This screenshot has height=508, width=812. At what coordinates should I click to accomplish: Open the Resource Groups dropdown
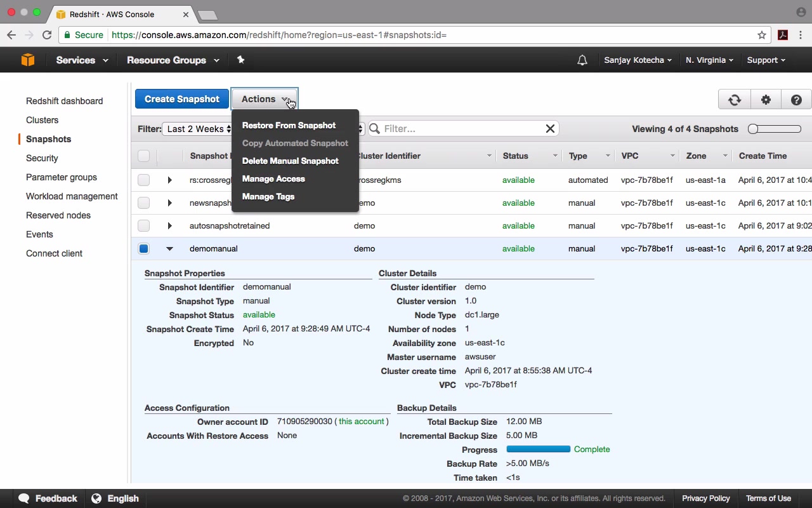[173, 60]
